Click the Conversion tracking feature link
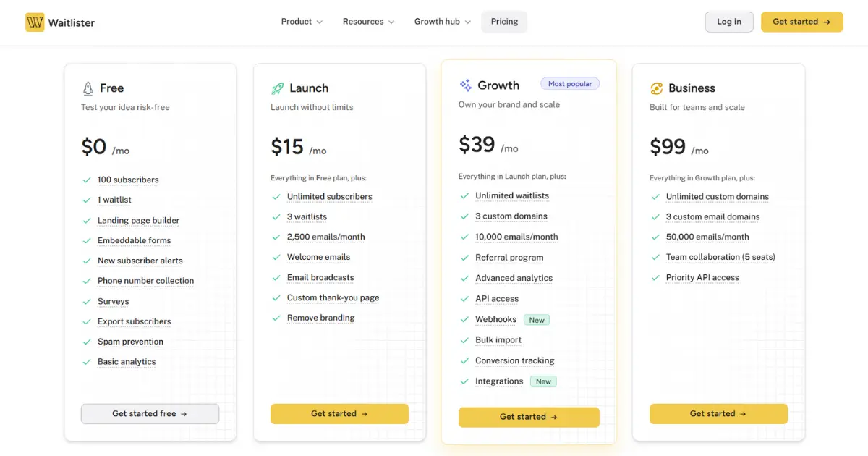This screenshot has width=868, height=456. 514,360
